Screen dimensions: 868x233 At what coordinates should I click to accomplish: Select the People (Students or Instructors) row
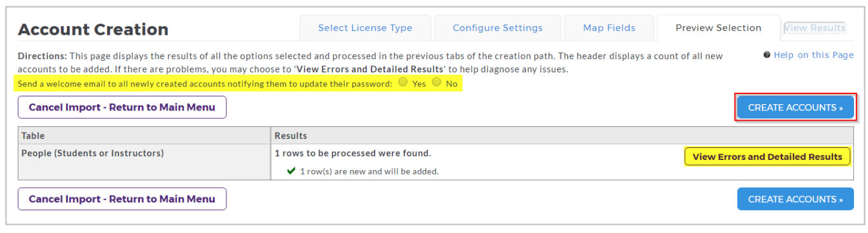436,162
